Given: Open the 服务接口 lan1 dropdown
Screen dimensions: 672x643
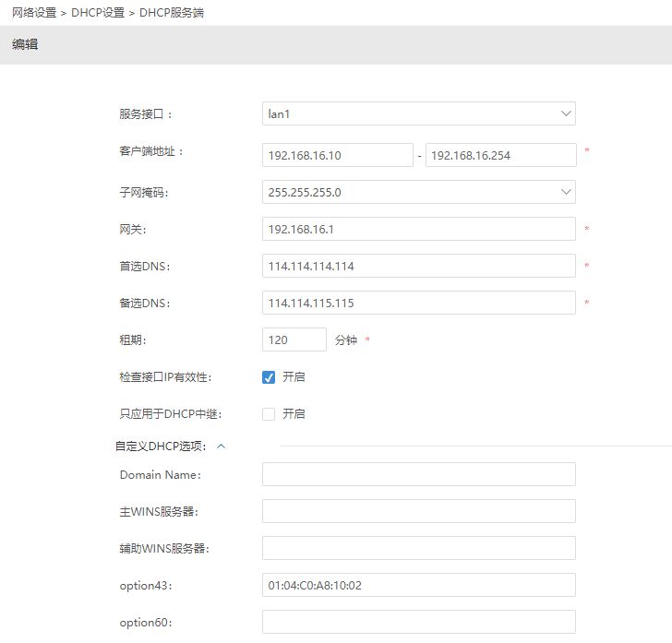Looking at the screenshot, I should pos(418,113).
